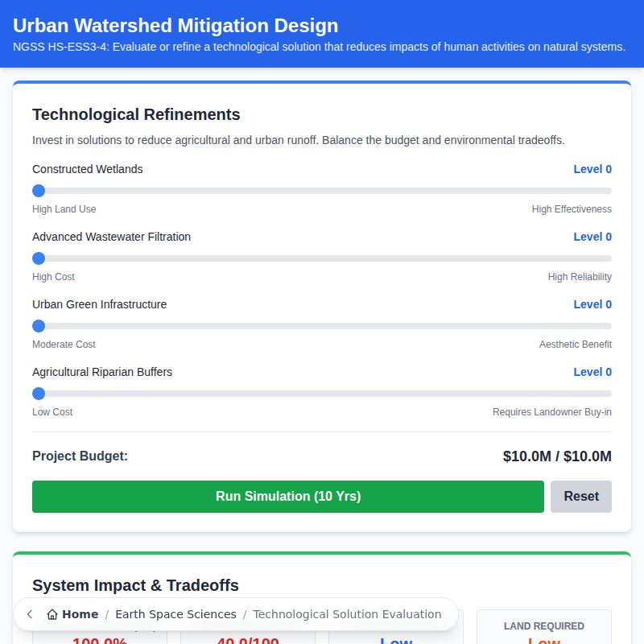
Task: Go back using the breadcrumb chevron arrow
Action: click(x=29, y=614)
